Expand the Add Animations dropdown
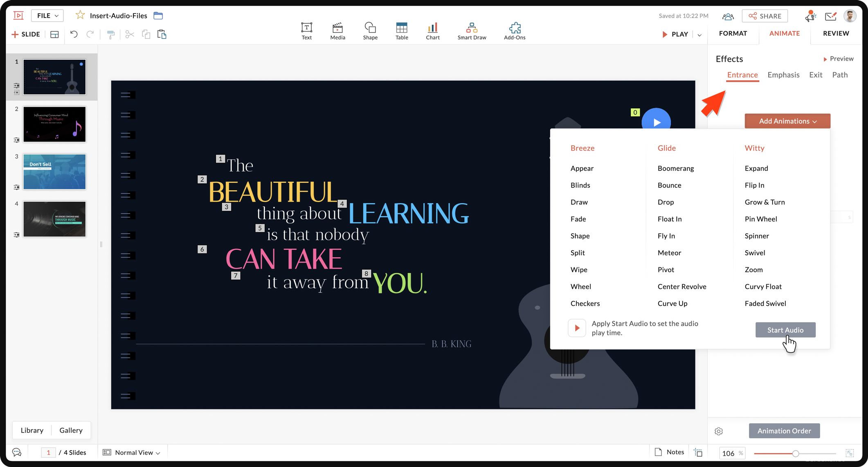Viewport: 868px width, 467px height. [x=787, y=121]
